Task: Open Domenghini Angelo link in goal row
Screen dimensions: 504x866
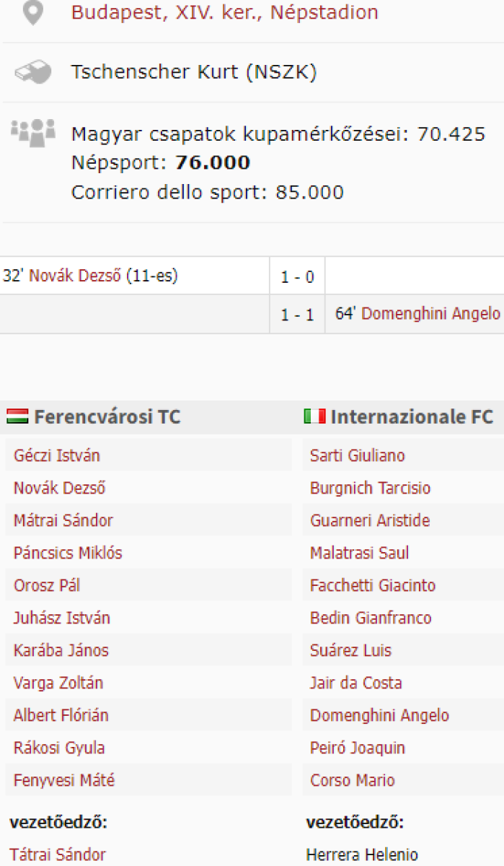Action: tap(430, 314)
